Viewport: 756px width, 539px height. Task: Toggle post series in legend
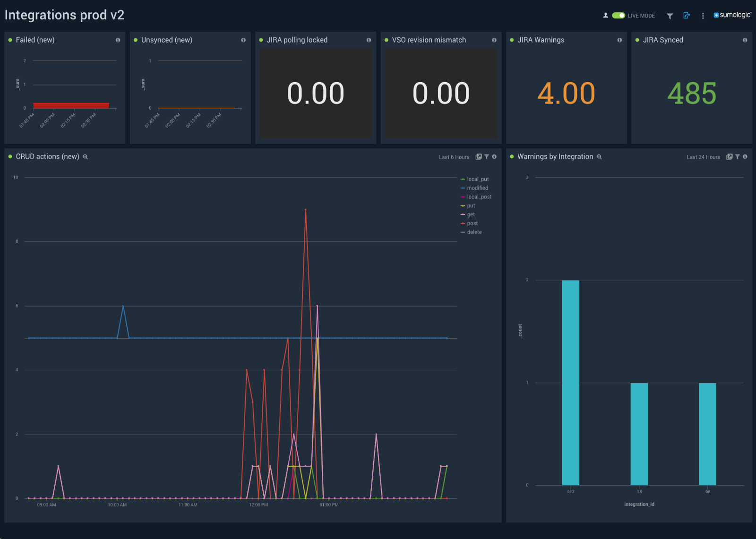[x=469, y=223]
